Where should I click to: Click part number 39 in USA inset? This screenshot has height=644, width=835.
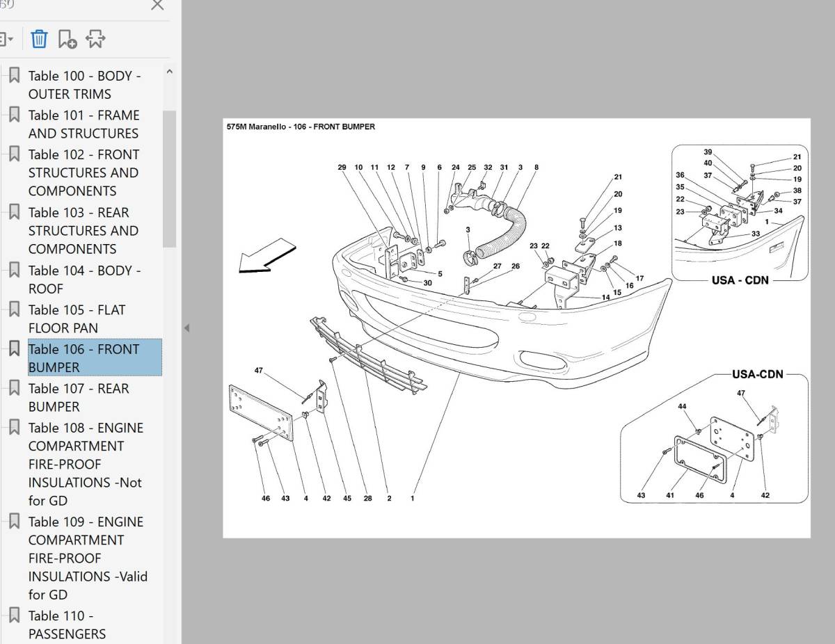click(x=708, y=152)
